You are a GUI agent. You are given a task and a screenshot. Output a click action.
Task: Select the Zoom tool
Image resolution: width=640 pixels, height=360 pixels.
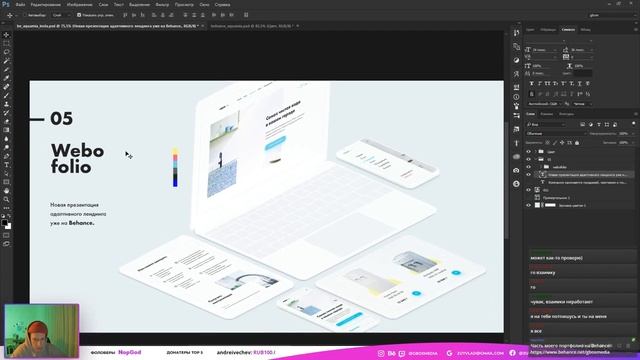[x=6, y=200]
